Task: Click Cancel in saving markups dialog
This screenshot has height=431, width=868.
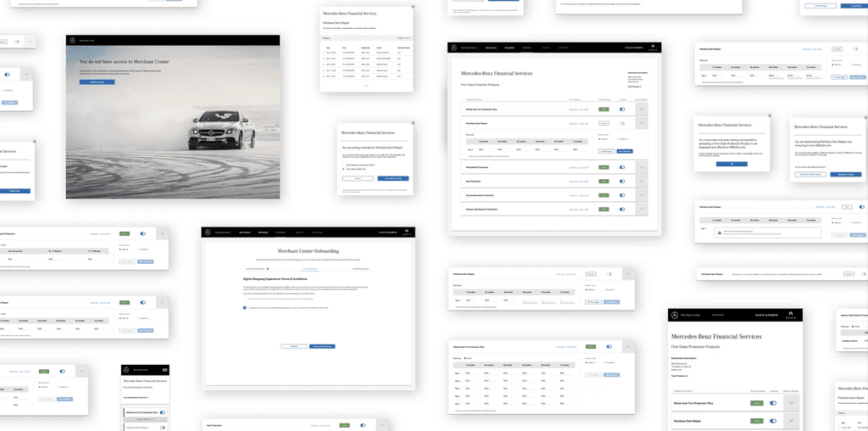Action: pos(358,178)
